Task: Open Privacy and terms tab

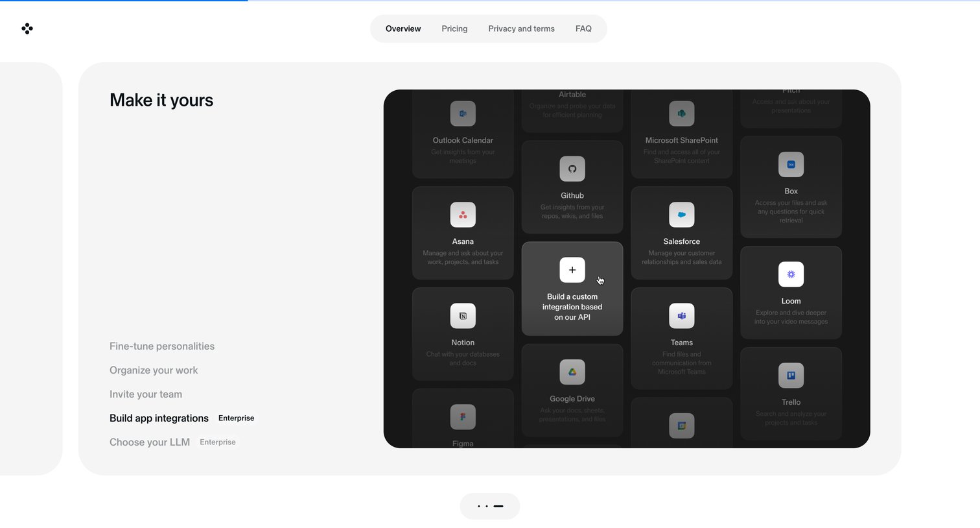Action: click(x=522, y=29)
